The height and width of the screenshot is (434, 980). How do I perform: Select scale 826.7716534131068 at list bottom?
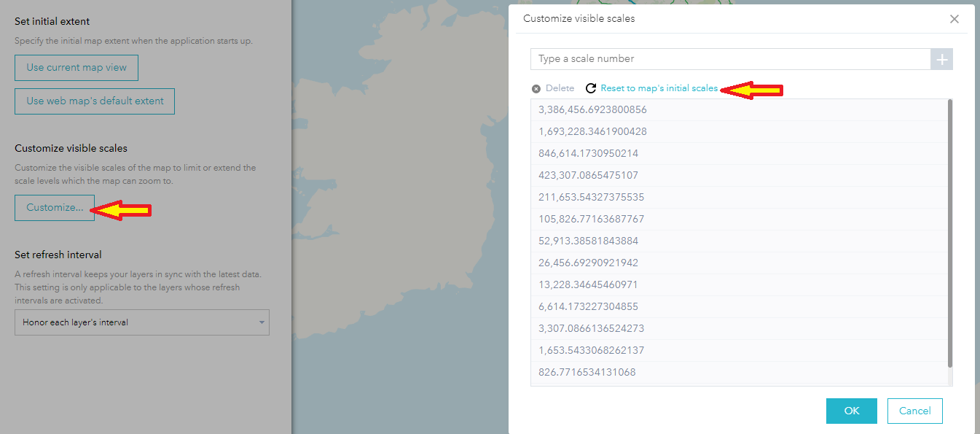tap(587, 372)
